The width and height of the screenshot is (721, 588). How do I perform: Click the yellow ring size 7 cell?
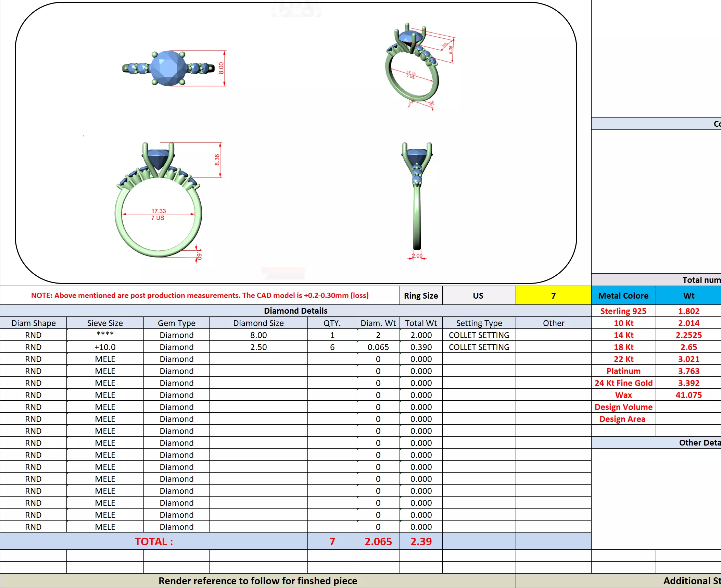553,296
